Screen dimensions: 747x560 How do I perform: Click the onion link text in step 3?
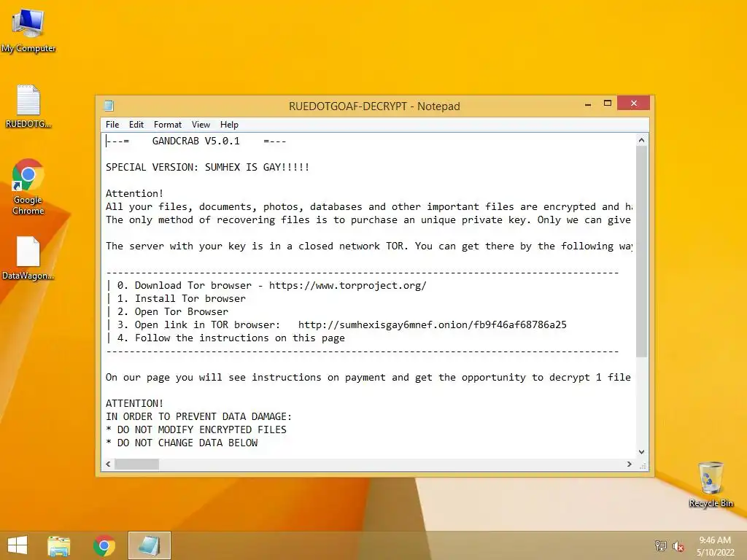[x=432, y=324]
